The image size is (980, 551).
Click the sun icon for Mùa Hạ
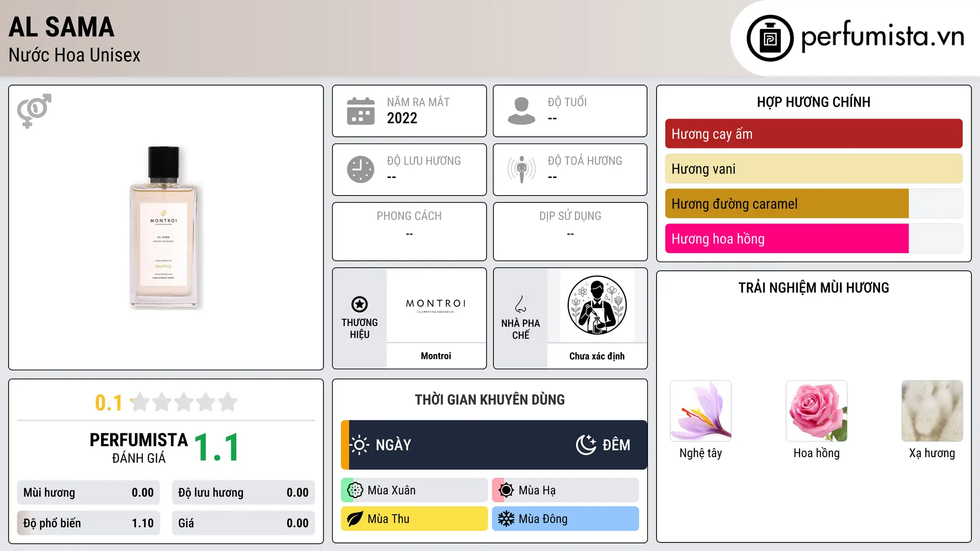click(506, 490)
